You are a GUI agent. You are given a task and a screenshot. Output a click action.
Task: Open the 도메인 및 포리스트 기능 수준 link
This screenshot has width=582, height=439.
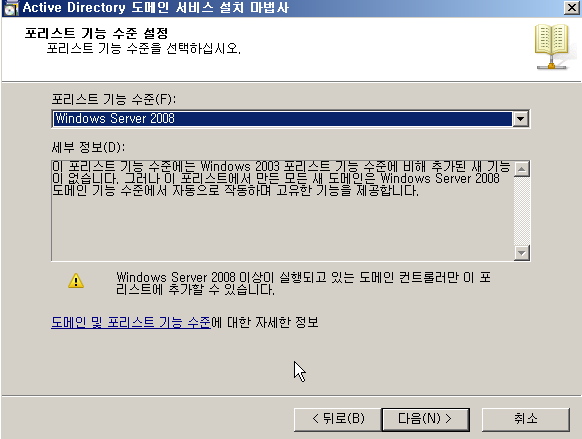[131, 322]
